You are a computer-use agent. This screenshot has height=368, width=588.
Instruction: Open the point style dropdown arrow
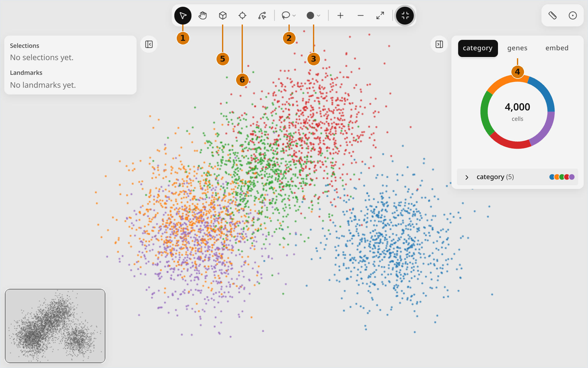point(318,16)
